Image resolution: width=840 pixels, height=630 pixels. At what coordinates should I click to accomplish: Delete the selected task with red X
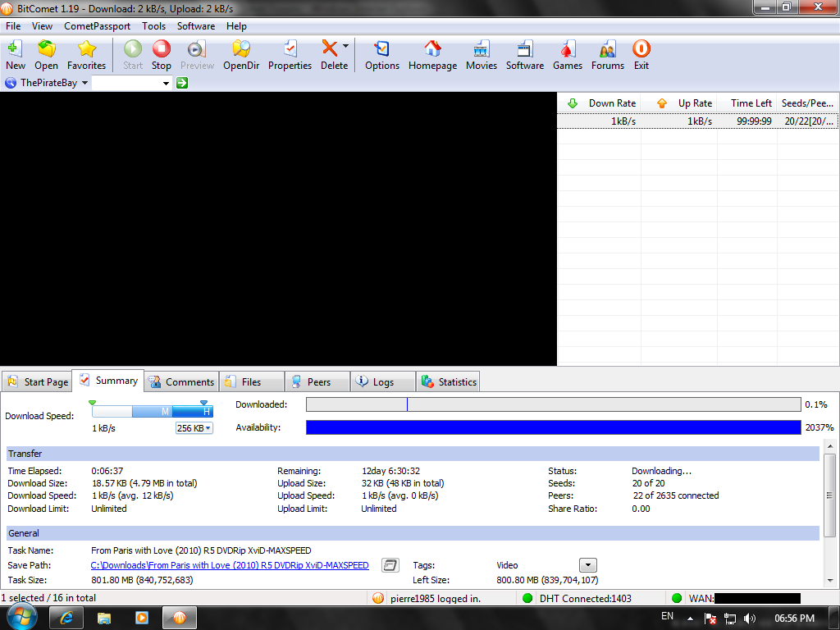click(330, 48)
